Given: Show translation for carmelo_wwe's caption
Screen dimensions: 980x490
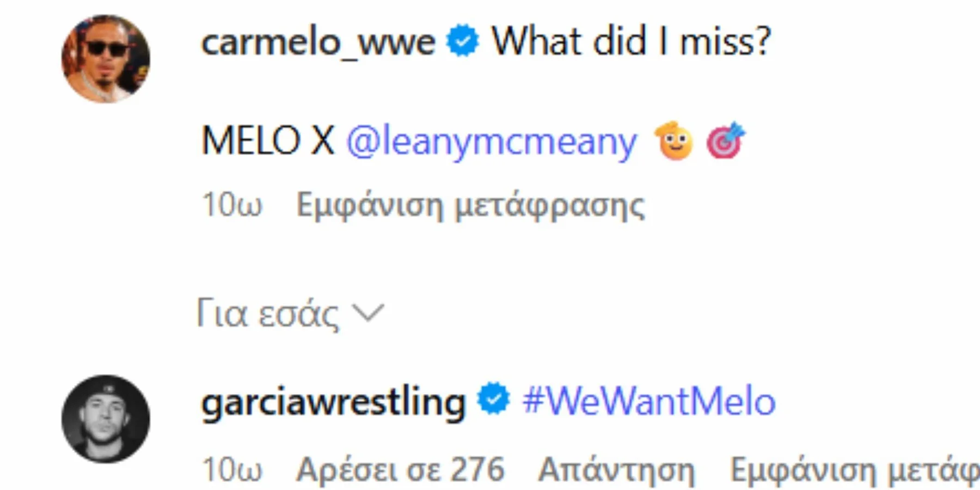Looking at the screenshot, I should (470, 206).
